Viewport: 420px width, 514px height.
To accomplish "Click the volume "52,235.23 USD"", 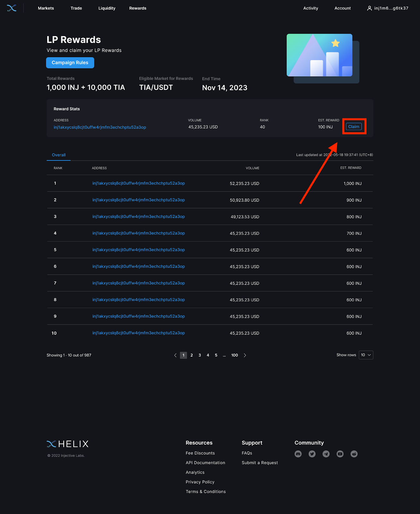I will (245, 184).
